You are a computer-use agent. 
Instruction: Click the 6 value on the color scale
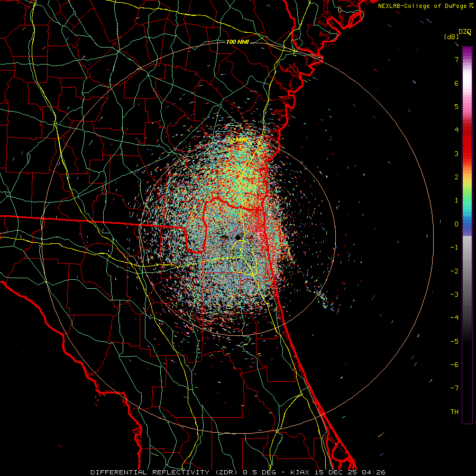point(456,83)
